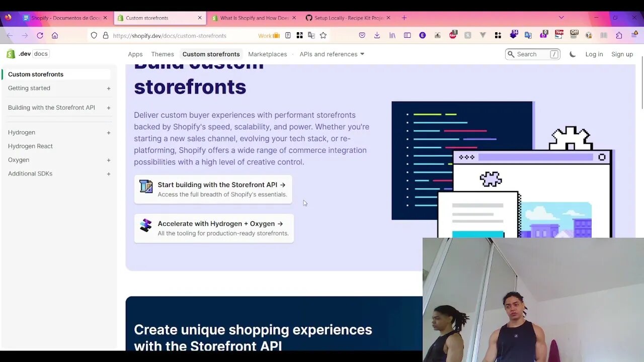Bookmark this page with the star icon
The image size is (644, 362).
(323, 36)
